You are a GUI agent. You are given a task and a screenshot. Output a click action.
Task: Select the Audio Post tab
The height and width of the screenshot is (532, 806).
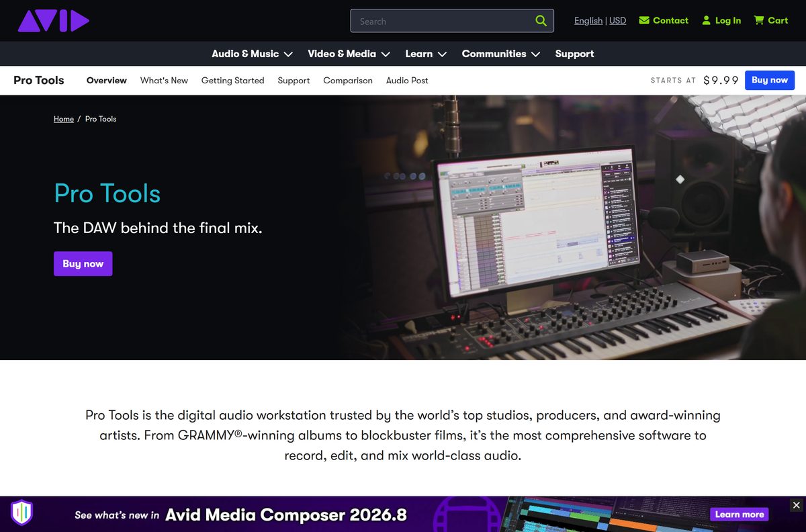407,81
